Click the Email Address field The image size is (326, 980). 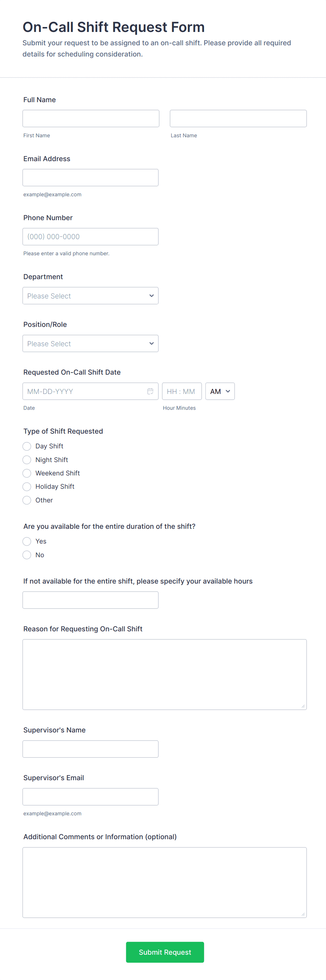tap(90, 177)
